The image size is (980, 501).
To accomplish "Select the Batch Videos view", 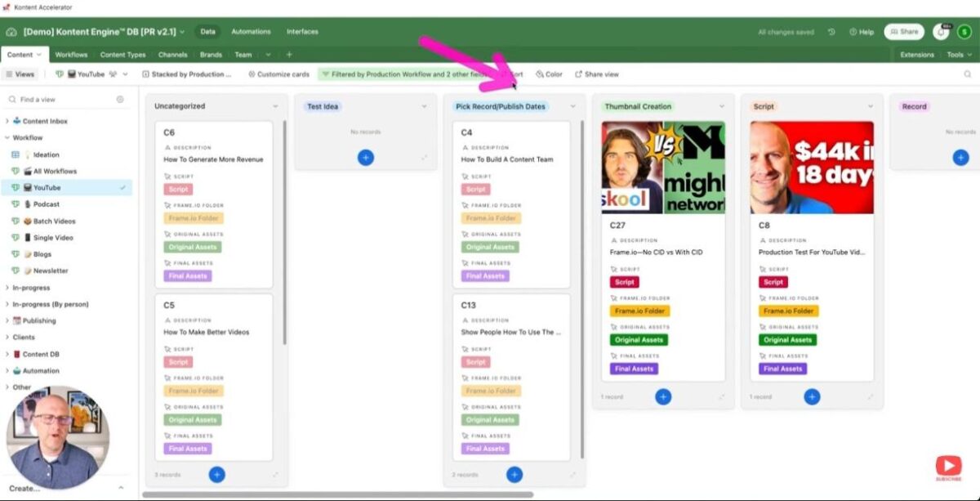I will [51, 221].
